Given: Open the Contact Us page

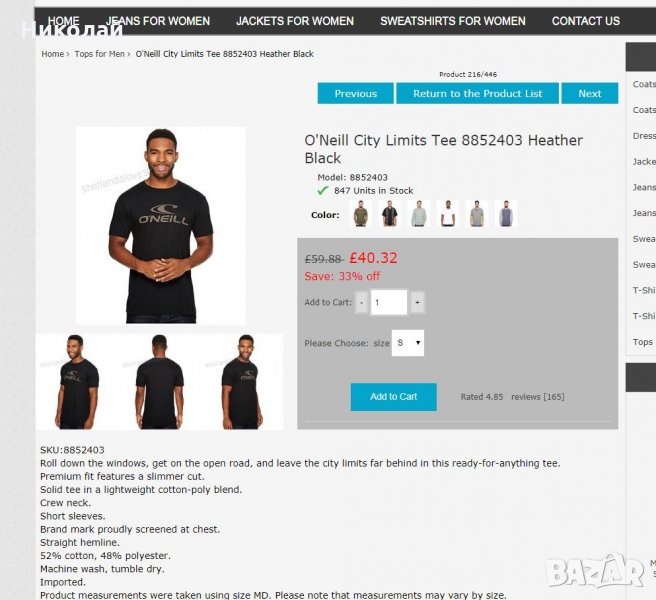Looking at the screenshot, I should coord(586,21).
